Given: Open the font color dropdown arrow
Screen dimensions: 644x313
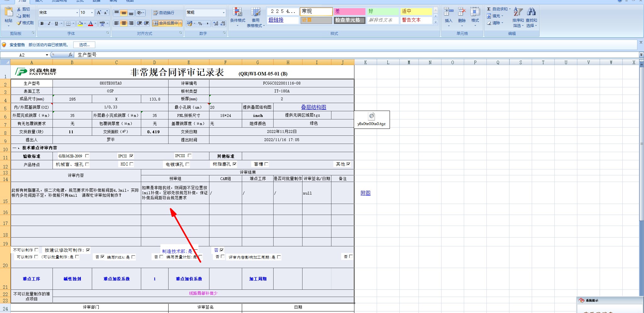Looking at the screenshot, I should 96,24.
